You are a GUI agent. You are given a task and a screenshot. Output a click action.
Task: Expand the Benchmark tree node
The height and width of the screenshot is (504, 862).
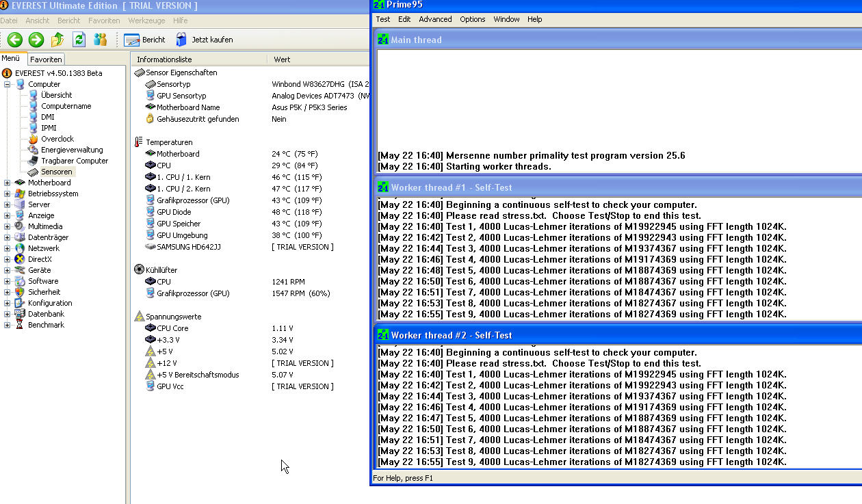[8, 325]
